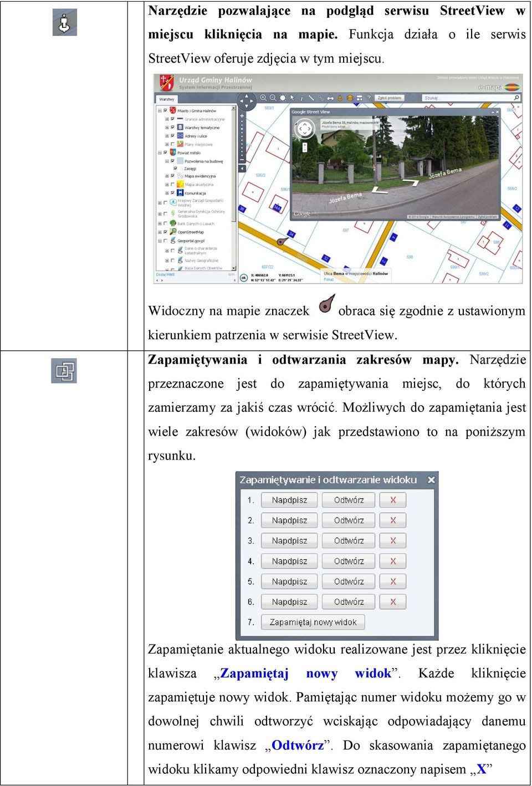Click the Pokaż link under Ulica Bema

(x=329, y=279)
